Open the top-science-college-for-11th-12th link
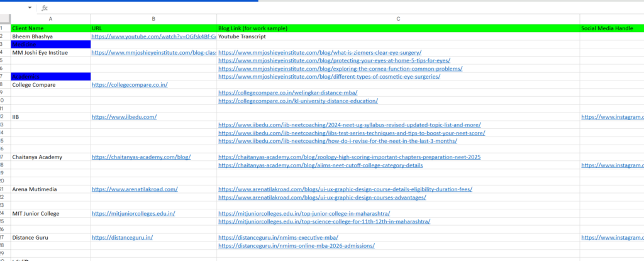The height and width of the screenshot is (261, 644). point(324,221)
